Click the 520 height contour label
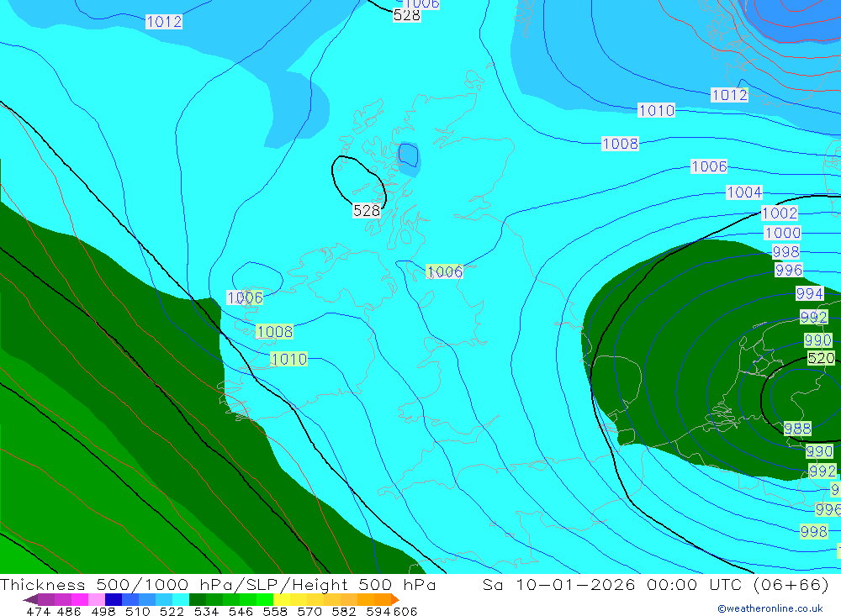The width and height of the screenshot is (841, 616). pyautogui.click(x=821, y=358)
